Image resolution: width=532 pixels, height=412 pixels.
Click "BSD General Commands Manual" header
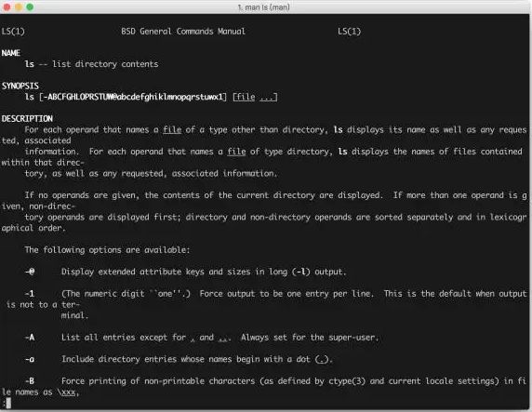(x=183, y=32)
